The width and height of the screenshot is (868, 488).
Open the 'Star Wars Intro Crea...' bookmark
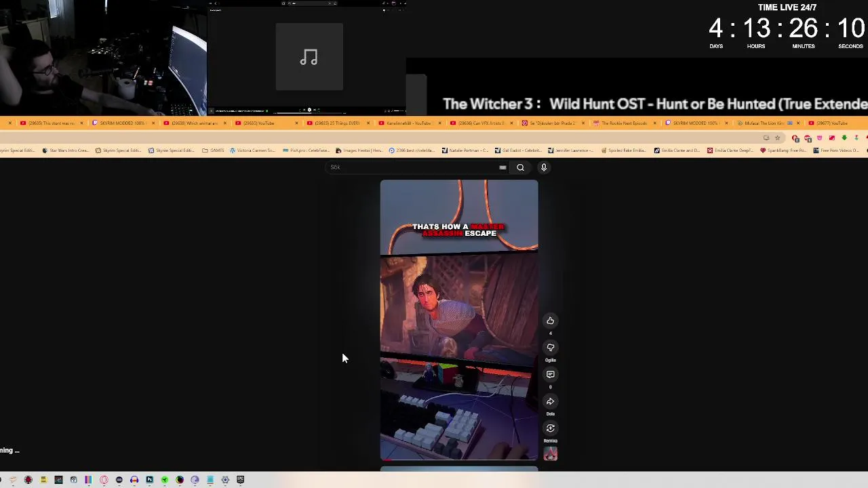pyautogui.click(x=65, y=150)
